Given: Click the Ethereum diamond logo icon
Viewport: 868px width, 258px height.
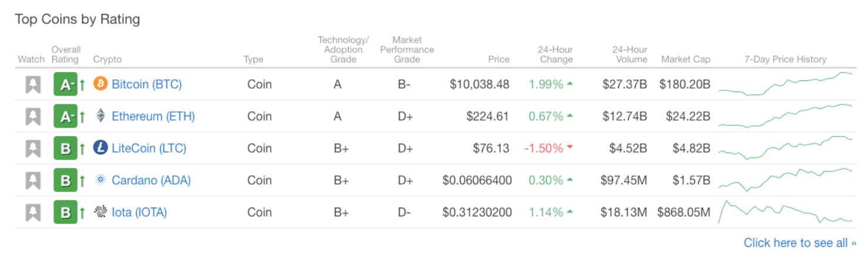Looking at the screenshot, I should point(100,116).
